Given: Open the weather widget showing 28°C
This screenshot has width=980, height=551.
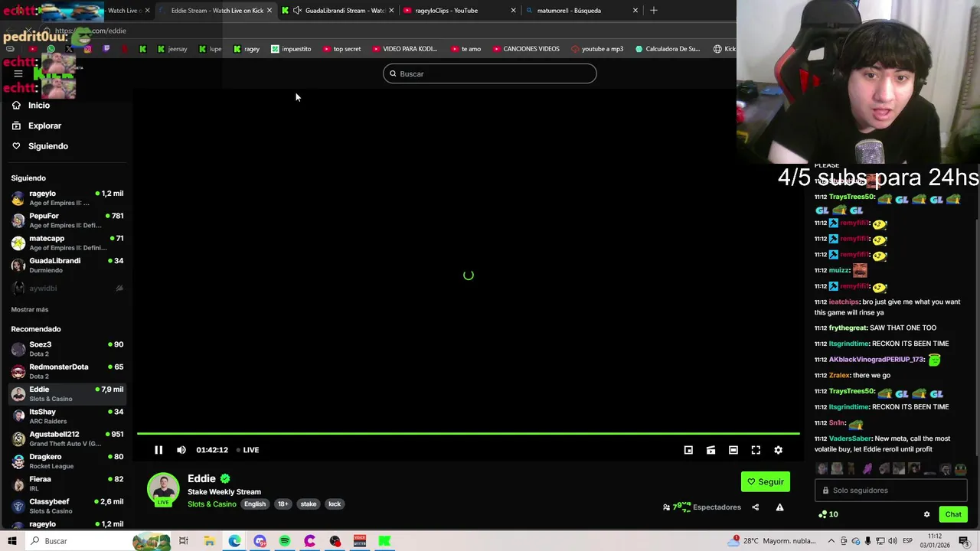Looking at the screenshot, I should 773,541.
